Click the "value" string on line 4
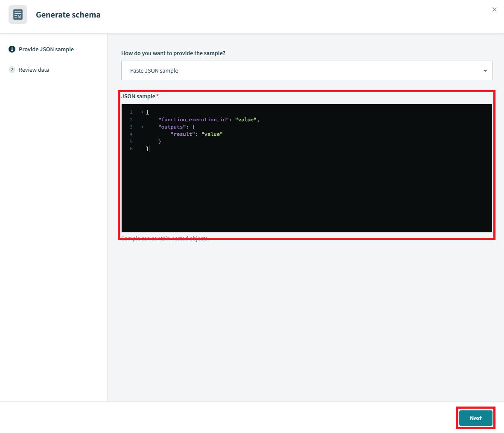Image resolution: width=504 pixels, height=433 pixels. (212, 134)
